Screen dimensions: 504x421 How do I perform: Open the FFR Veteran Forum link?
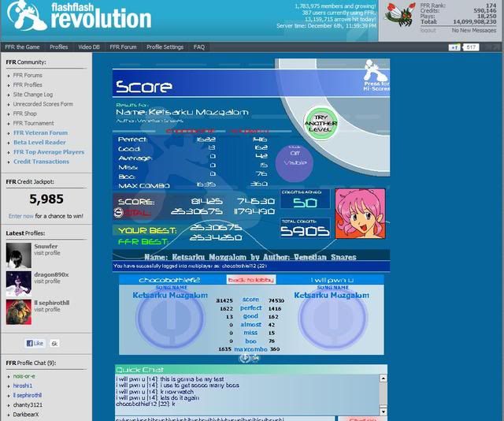coord(40,133)
